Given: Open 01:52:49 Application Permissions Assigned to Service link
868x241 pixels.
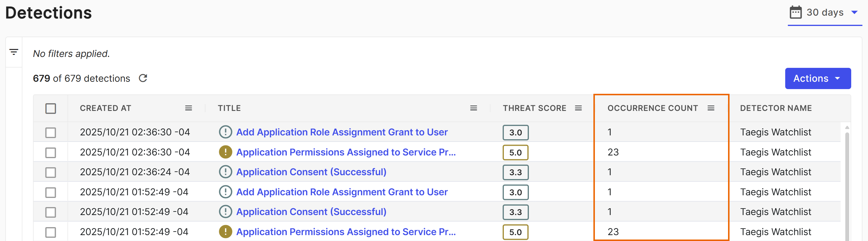Looking at the screenshot, I should point(346,232).
